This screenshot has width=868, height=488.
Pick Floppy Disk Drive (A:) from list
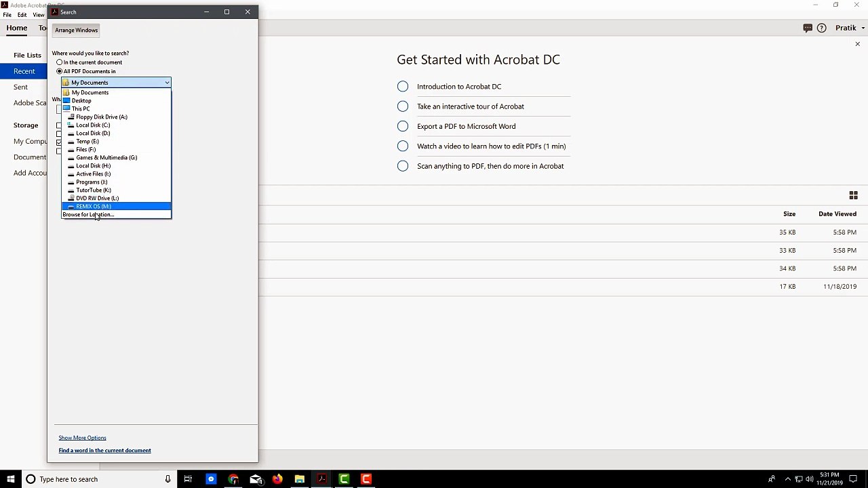[x=116, y=117]
